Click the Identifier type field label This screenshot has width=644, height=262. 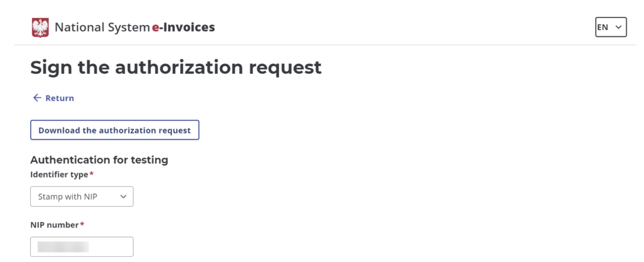pyautogui.click(x=59, y=175)
